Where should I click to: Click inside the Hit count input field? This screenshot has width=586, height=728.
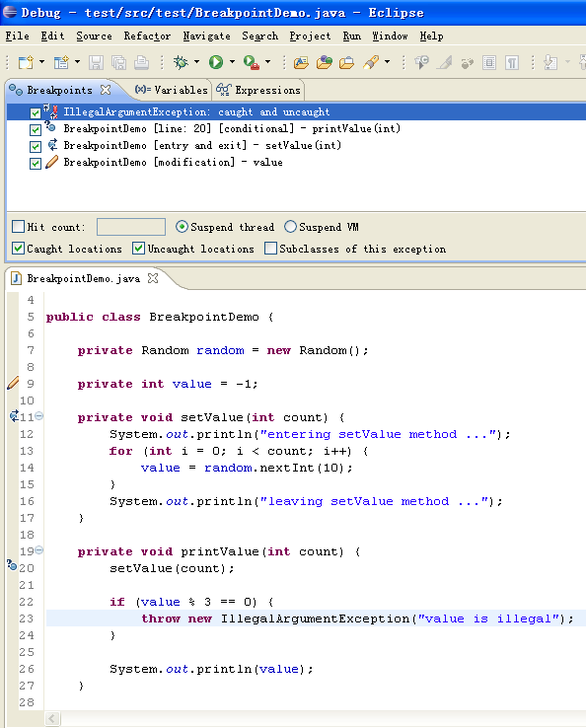pyautogui.click(x=131, y=227)
